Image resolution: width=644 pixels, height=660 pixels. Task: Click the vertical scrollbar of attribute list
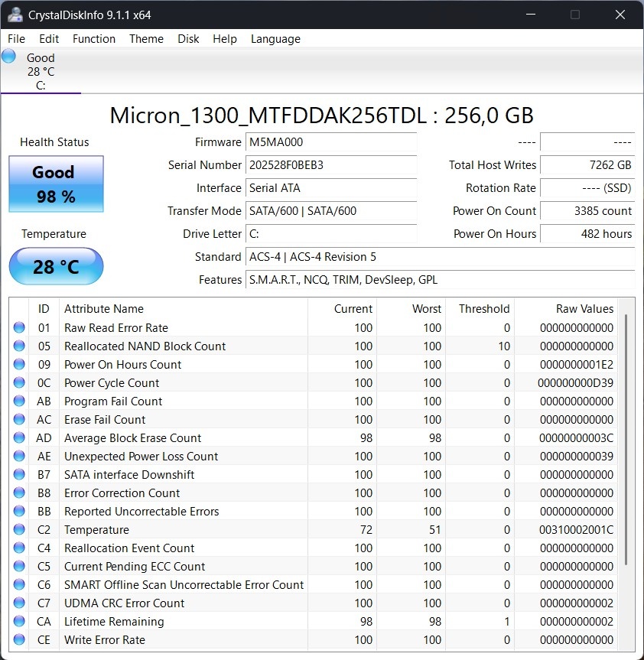[x=626, y=440]
